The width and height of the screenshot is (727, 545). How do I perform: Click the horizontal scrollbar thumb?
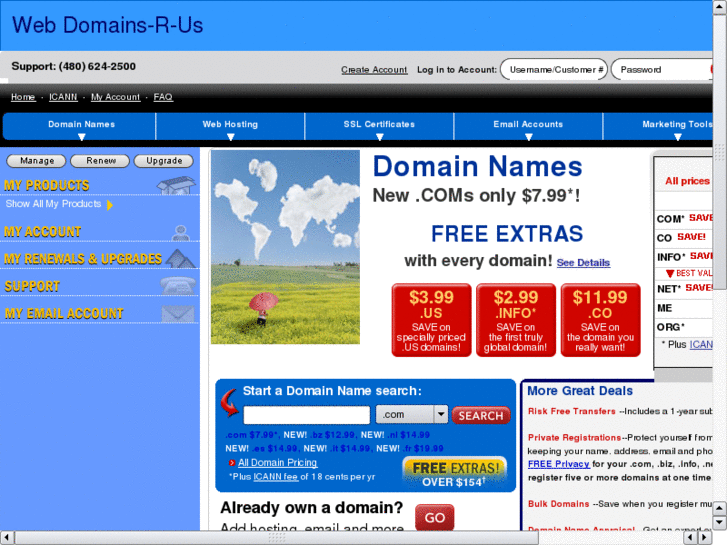click(277, 538)
